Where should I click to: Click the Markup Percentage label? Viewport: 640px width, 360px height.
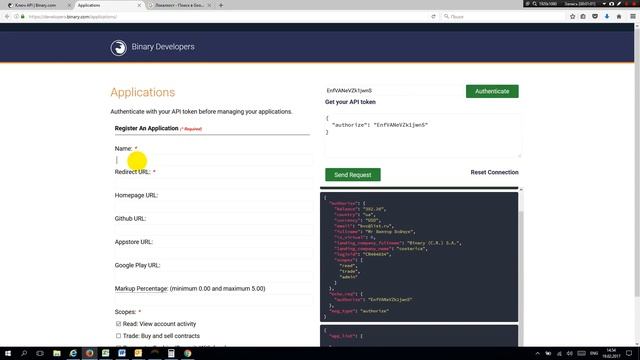pos(141,289)
